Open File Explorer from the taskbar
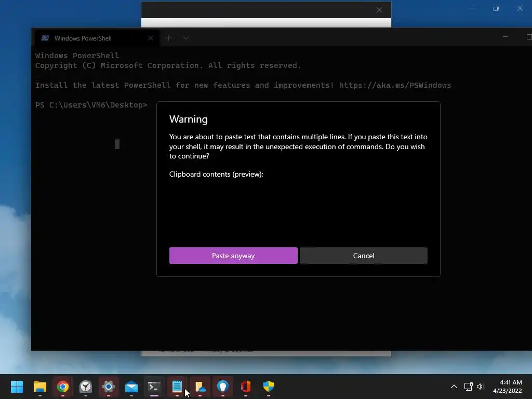This screenshot has height=399, width=532. click(x=39, y=387)
